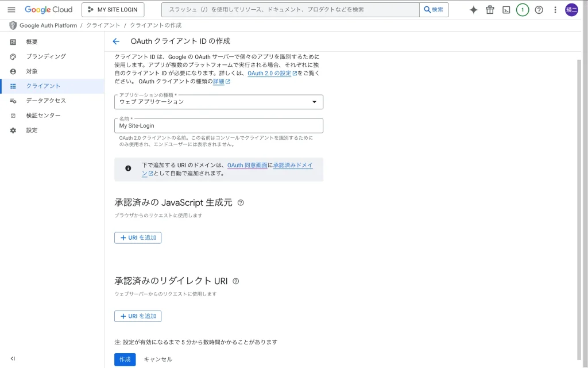Select ブランディング in the sidebar
Image resolution: width=588 pixels, height=368 pixels.
point(46,56)
